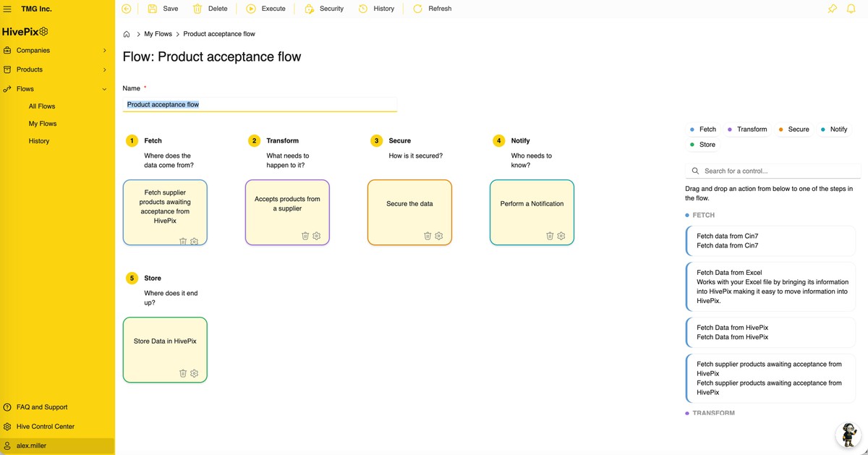The width and height of the screenshot is (868, 455).
Task: Click the search magnifier icon
Action: tap(696, 171)
